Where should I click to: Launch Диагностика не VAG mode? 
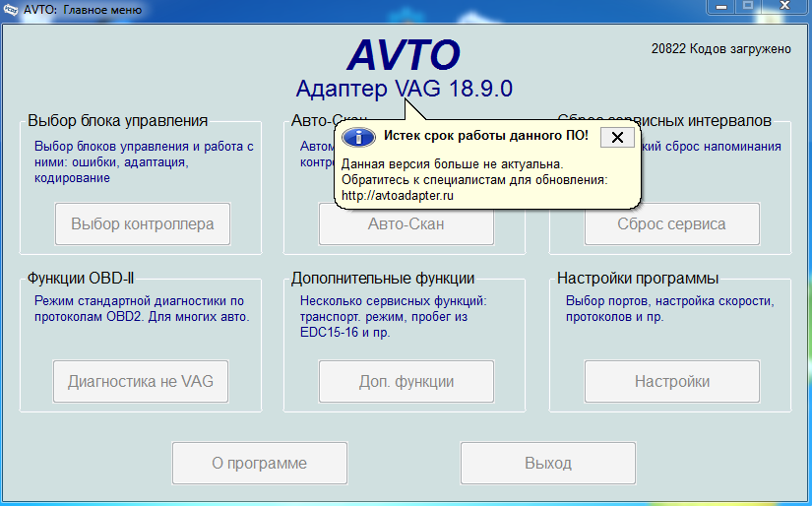pos(141,381)
